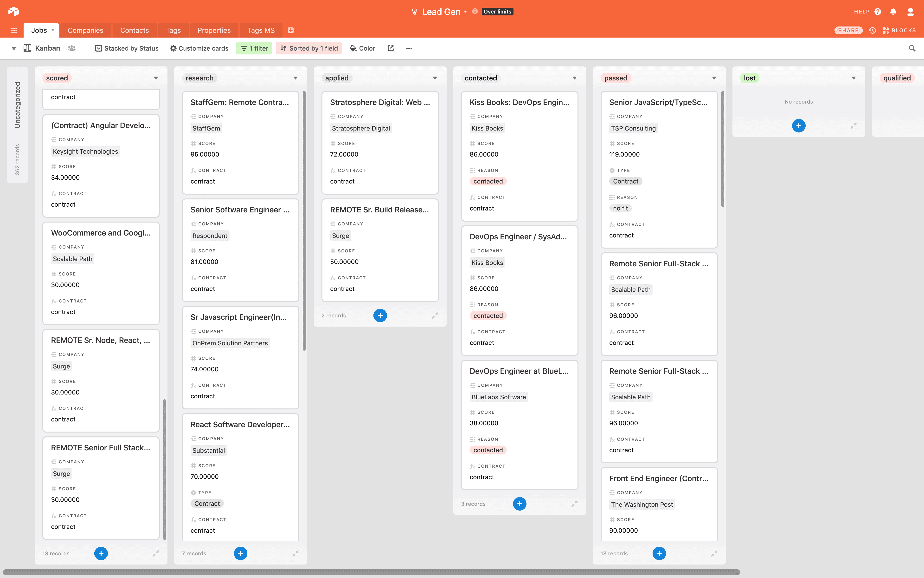This screenshot has width=924, height=578.
Task: Open the Color options
Action: [362, 48]
